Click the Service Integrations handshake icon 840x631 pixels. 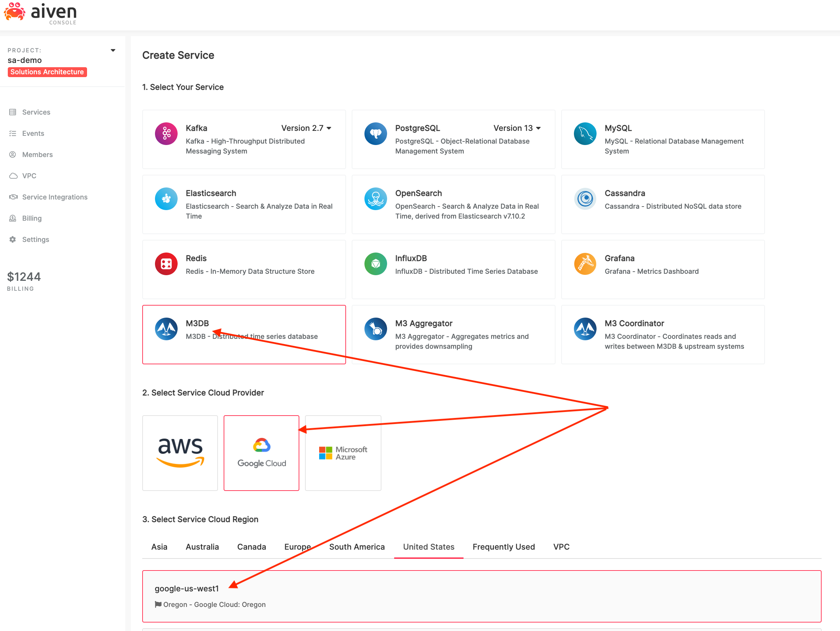pos(13,197)
